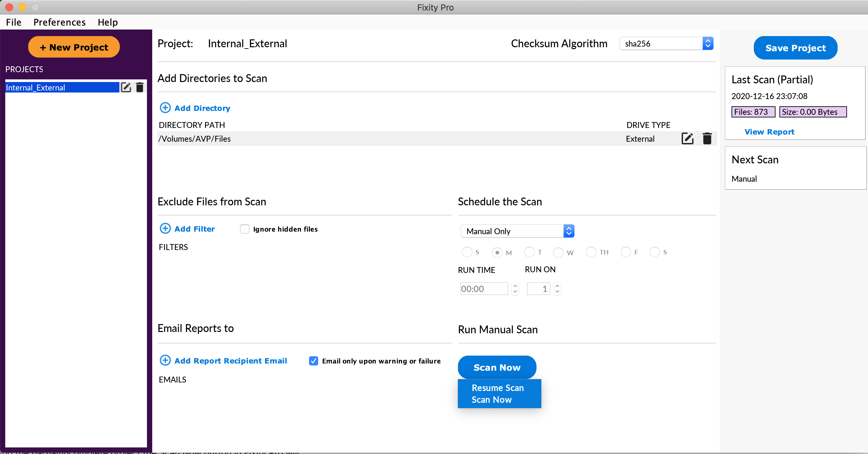This screenshot has width=868, height=454.
Task: Select Internal_External in the projects list
Action: 62,87
